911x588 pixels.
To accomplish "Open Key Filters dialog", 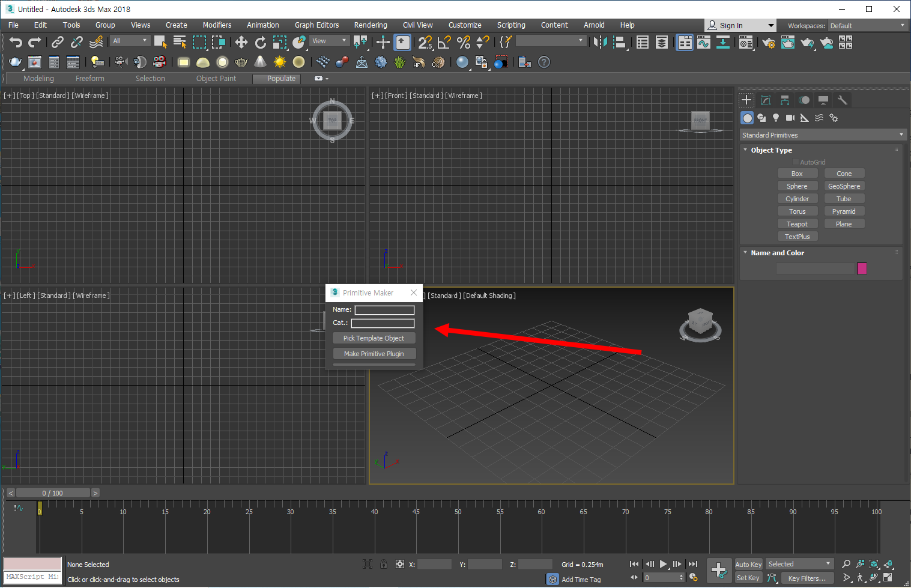I will [807, 578].
